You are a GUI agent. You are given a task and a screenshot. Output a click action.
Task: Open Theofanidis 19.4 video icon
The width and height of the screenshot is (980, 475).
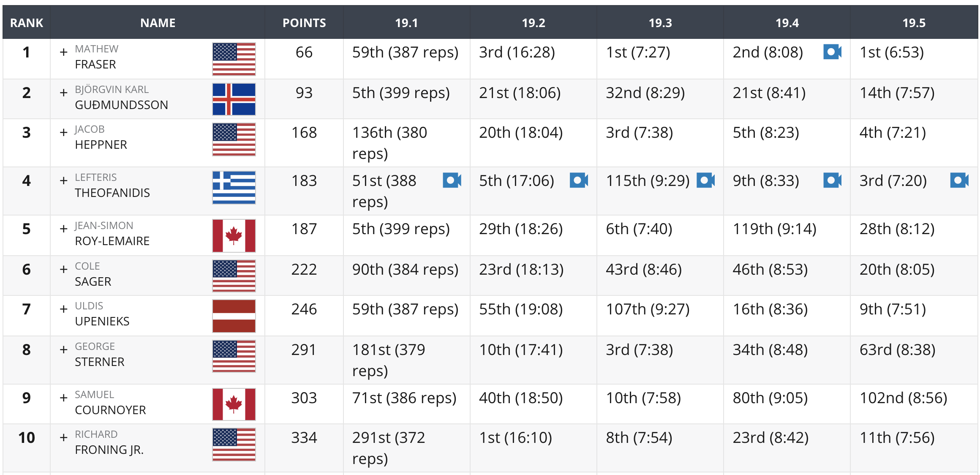pyautogui.click(x=832, y=180)
